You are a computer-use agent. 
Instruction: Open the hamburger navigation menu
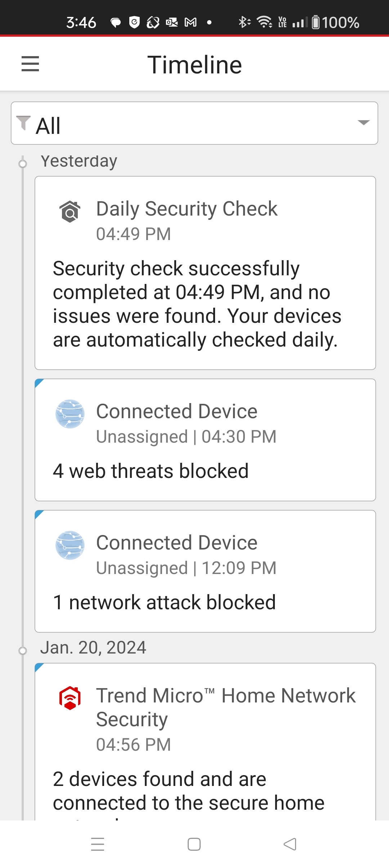click(30, 64)
